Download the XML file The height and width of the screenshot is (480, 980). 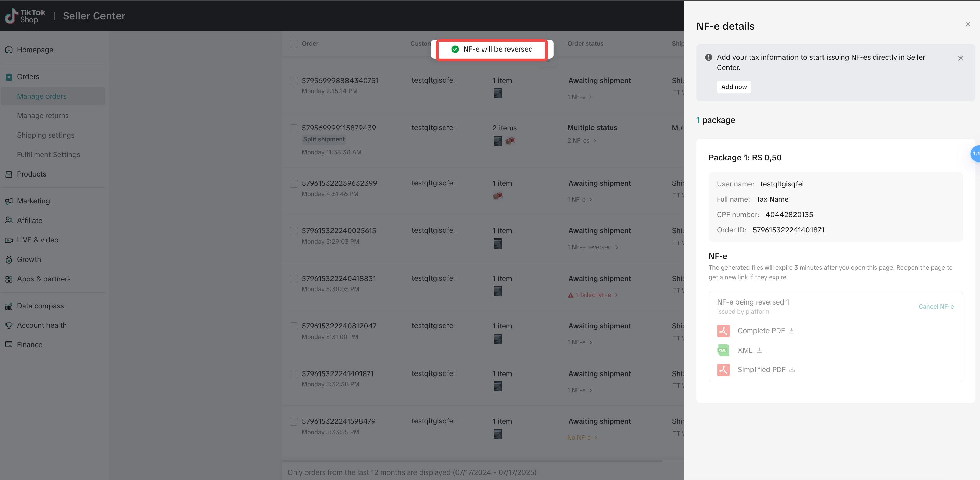click(x=759, y=350)
